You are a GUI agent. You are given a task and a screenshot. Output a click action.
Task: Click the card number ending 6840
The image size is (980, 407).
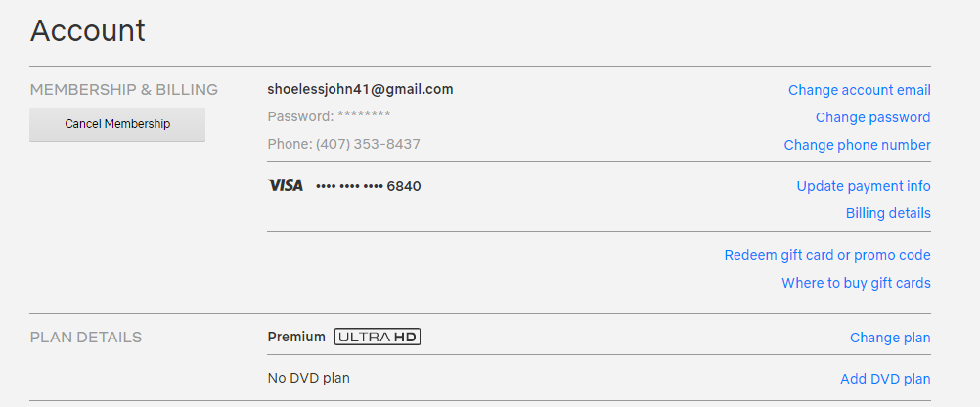tap(369, 186)
